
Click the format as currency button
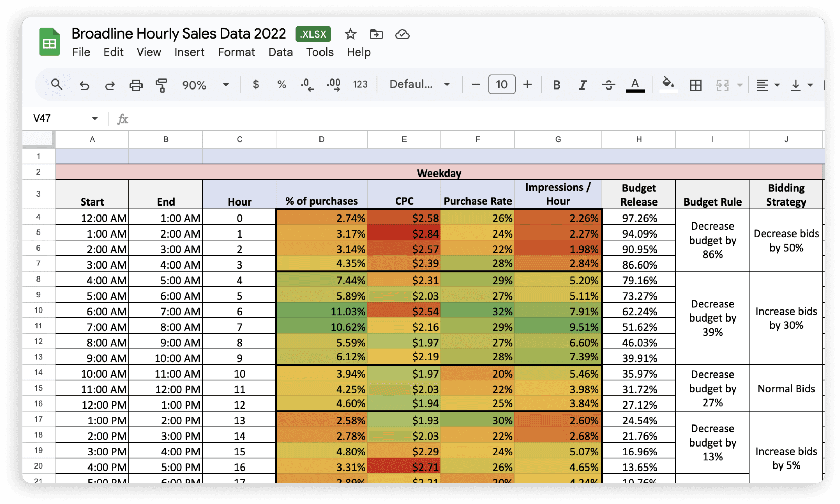click(x=255, y=84)
